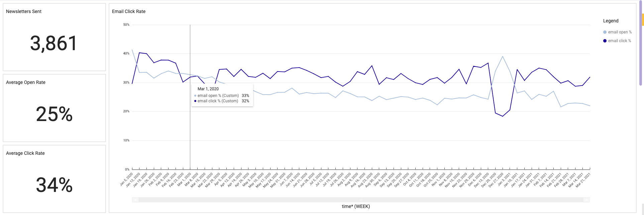Select the Average Open Rate 25% value

54,114
